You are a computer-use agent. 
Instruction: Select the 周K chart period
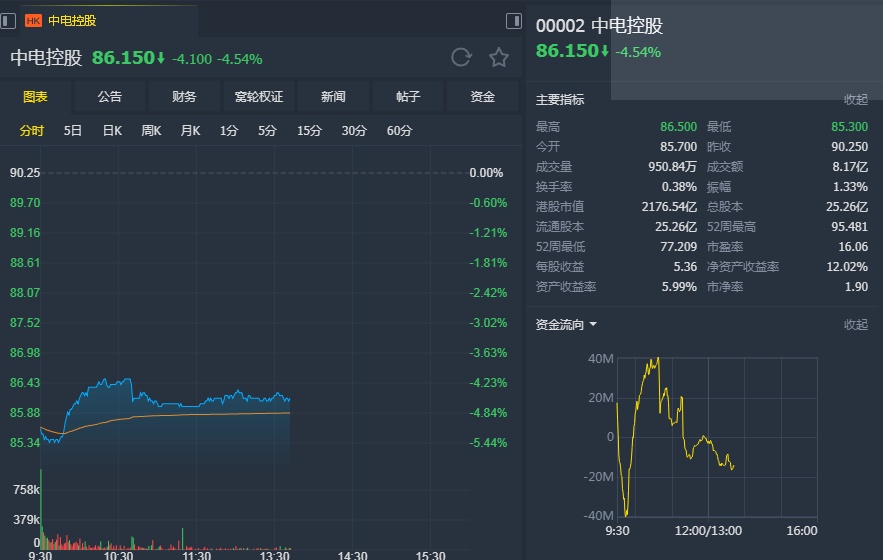pyautogui.click(x=151, y=131)
